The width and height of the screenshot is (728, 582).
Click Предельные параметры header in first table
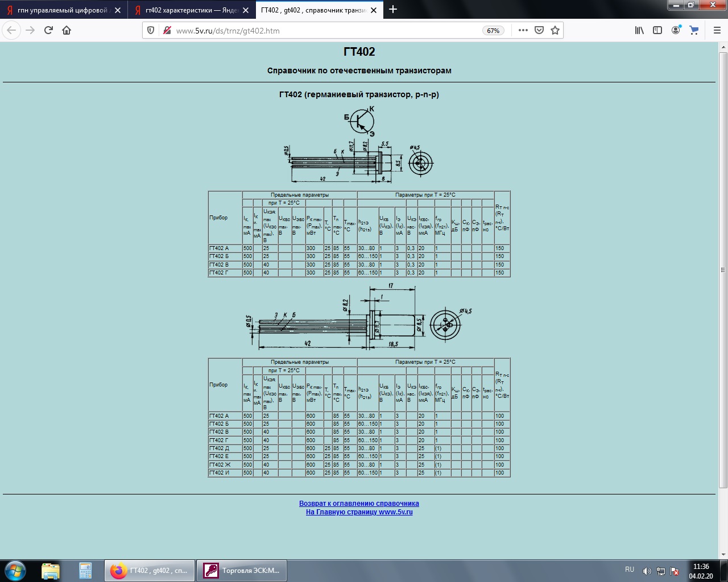300,195
